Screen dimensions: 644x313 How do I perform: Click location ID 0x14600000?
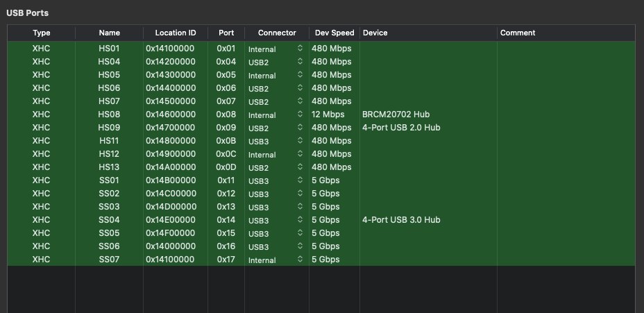click(176, 115)
